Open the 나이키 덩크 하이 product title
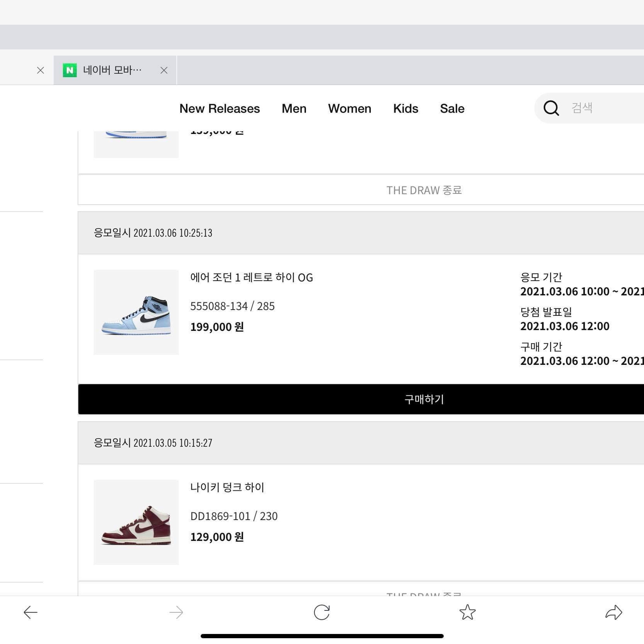 (227, 488)
